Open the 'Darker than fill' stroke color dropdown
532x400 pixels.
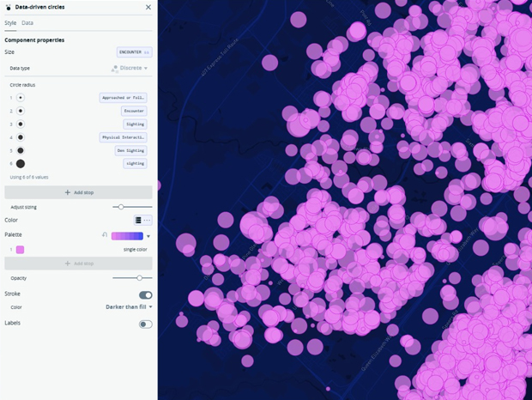click(x=129, y=306)
